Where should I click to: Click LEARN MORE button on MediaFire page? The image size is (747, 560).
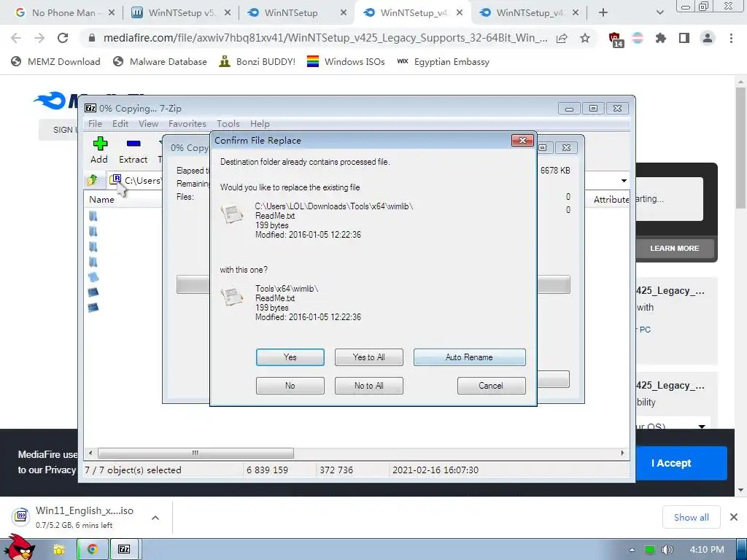[675, 248]
